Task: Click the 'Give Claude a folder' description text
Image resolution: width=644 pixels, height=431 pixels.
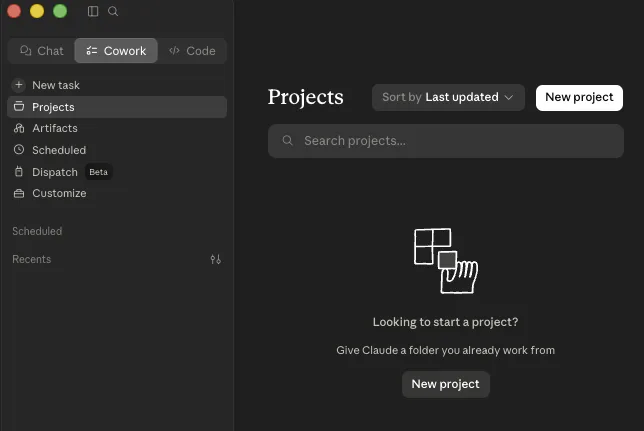Action: click(x=446, y=350)
